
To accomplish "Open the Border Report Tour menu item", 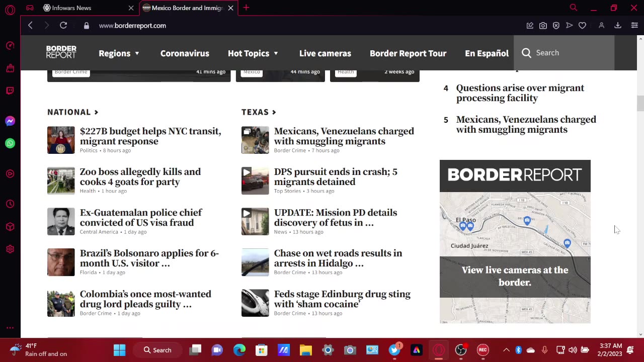I will (x=408, y=53).
